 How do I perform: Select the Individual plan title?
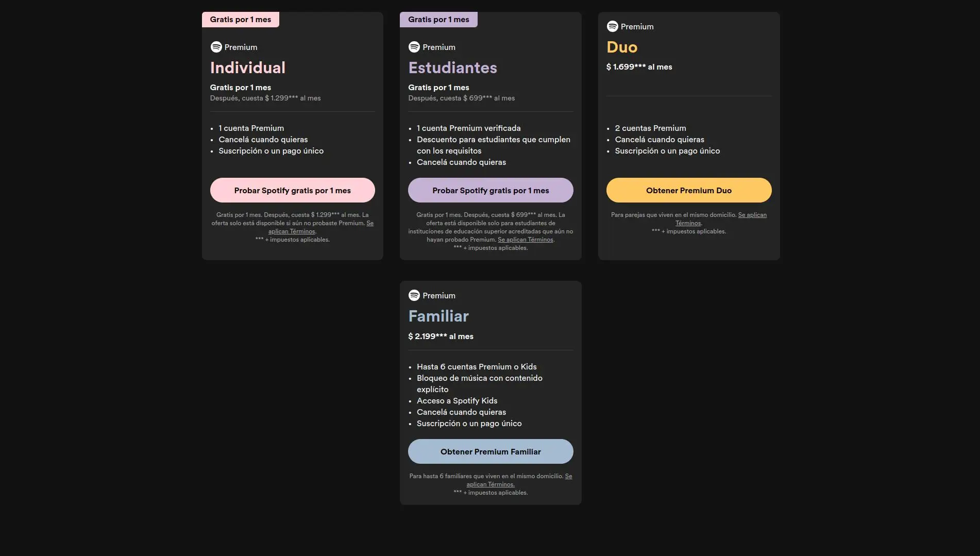[248, 68]
